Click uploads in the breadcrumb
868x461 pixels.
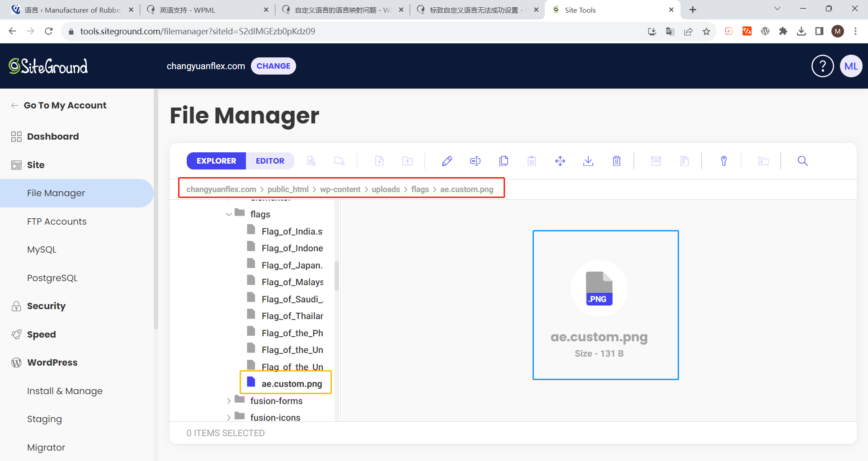click(x=386, y=189)
